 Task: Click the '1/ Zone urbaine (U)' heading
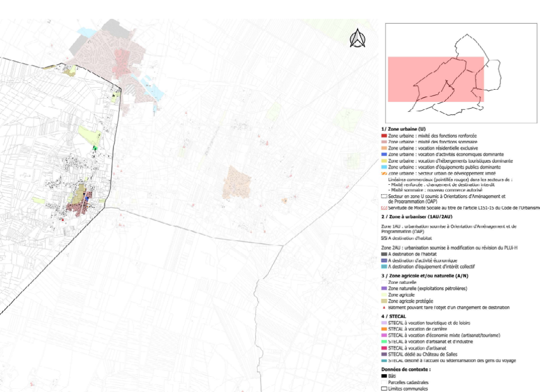[403, 129]
